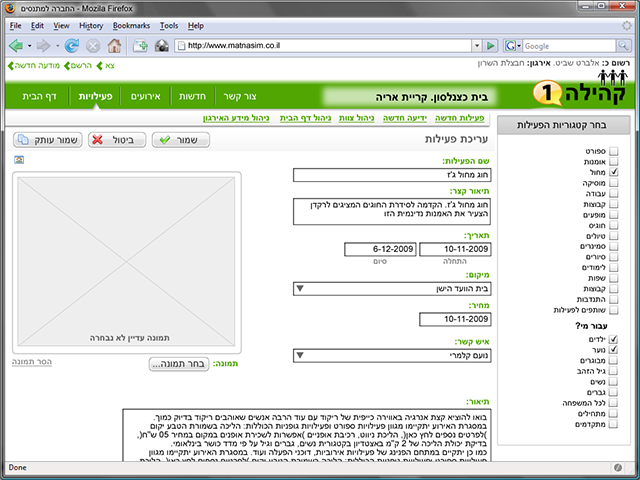The height and width of the screenshot is (480, 640).
Task: Check the טיולים category checkbox
Action: coord(613,236)
